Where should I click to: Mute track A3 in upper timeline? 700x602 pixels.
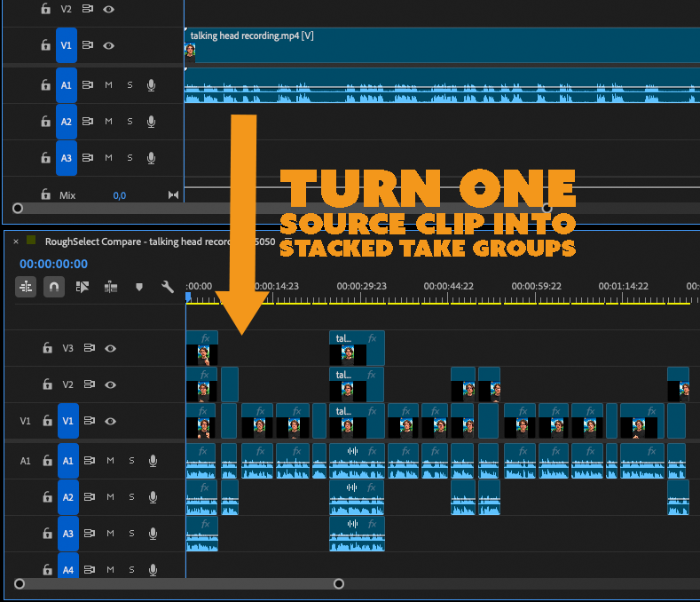pos(108,158)
